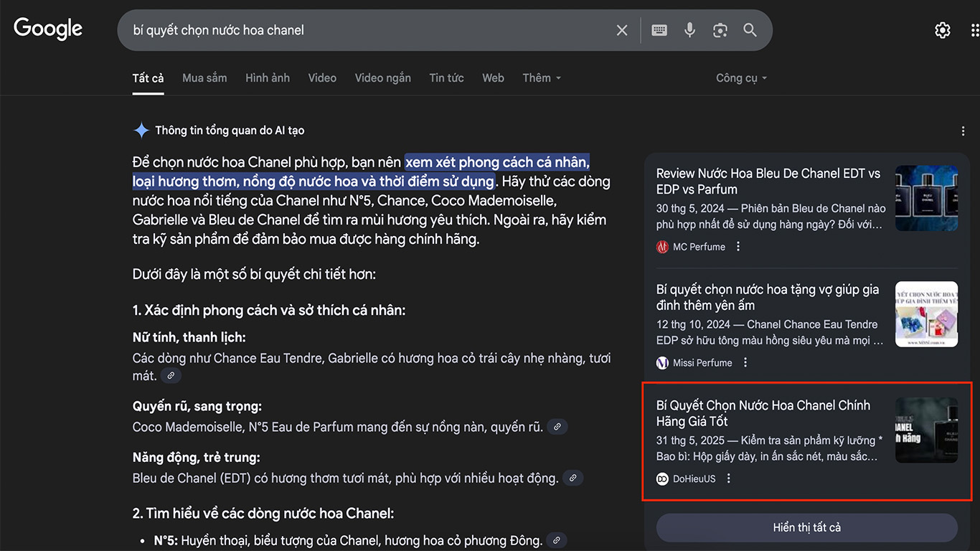Search by image with Lens icon
Viewport: 980px width, 551px height.
[x=720, y=30]
